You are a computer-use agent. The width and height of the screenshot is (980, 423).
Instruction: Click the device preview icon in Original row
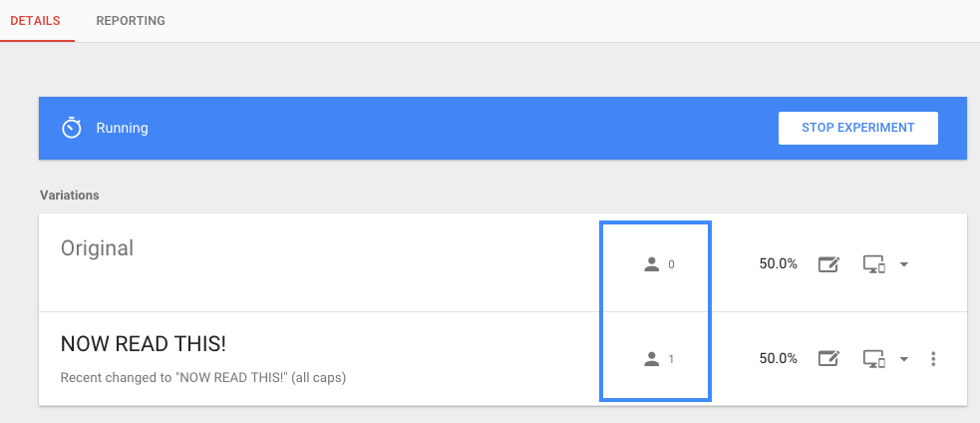pyautogui.click(x=874, y=264)
